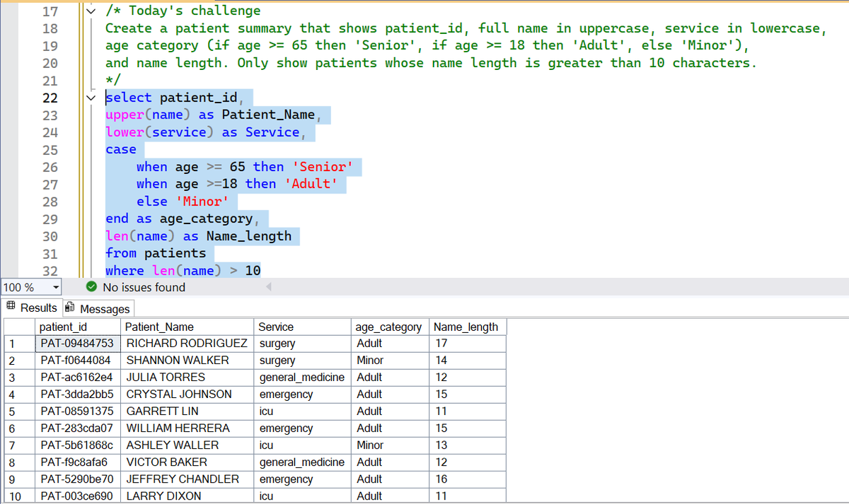Select result row 4 header
This screenshot has width=849, height=504.
[x=20, y=394]
